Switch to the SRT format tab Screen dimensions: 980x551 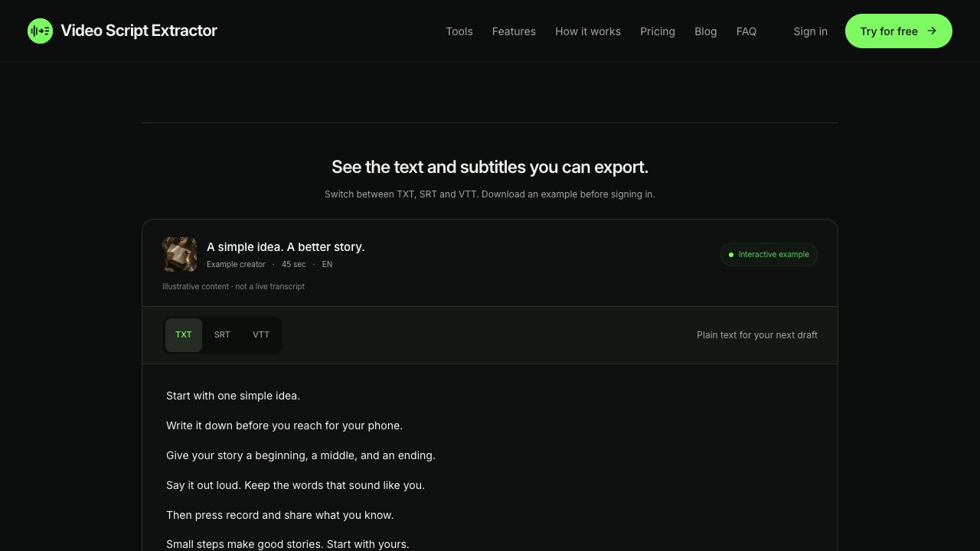click(x=222, y=335)
